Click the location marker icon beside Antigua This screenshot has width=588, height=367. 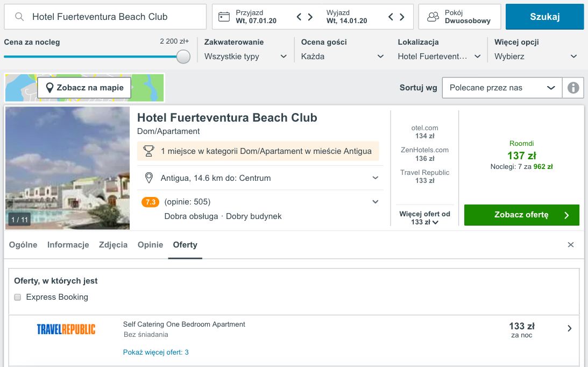(x=149, y=178)
